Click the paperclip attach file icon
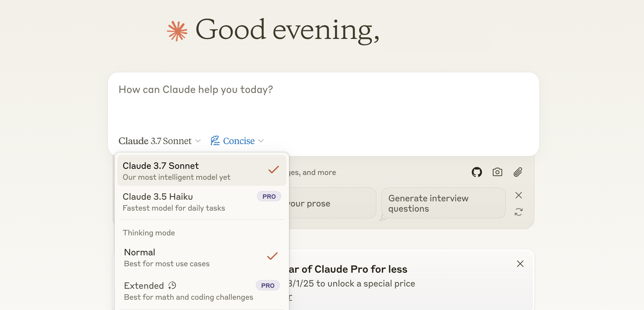644x310 pixels. coord(518,172)
